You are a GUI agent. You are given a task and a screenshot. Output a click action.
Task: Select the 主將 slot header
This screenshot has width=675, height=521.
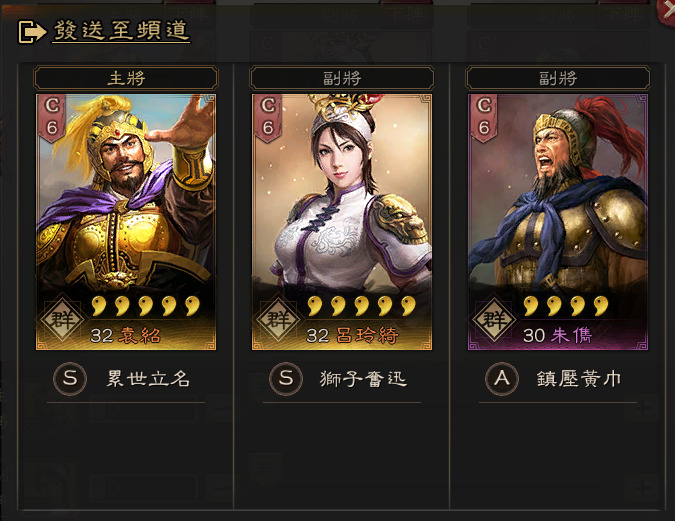[x=126, y=78]
